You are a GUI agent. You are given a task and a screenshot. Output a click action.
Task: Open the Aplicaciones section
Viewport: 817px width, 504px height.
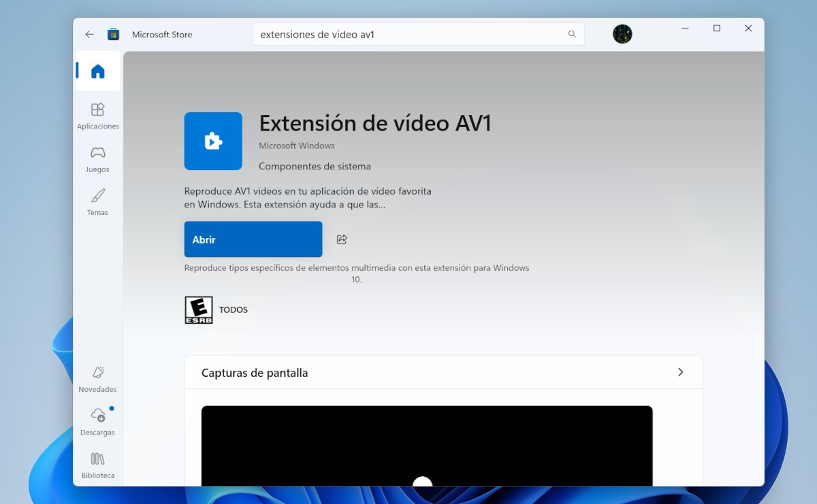point(97,114)
